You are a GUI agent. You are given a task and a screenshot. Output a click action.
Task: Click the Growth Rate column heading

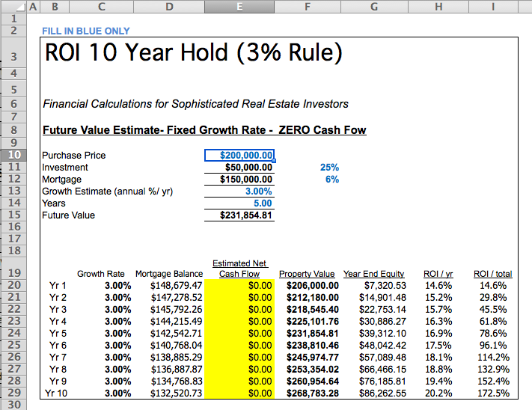(101, 274)
